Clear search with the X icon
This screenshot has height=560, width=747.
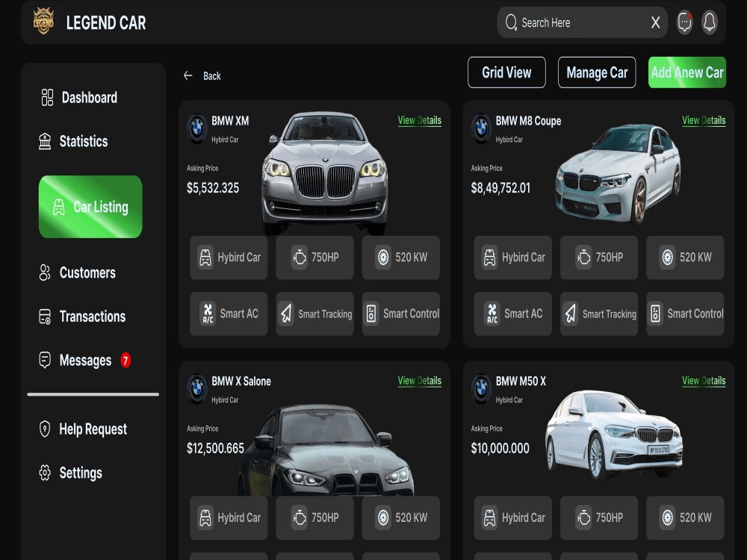656,22
